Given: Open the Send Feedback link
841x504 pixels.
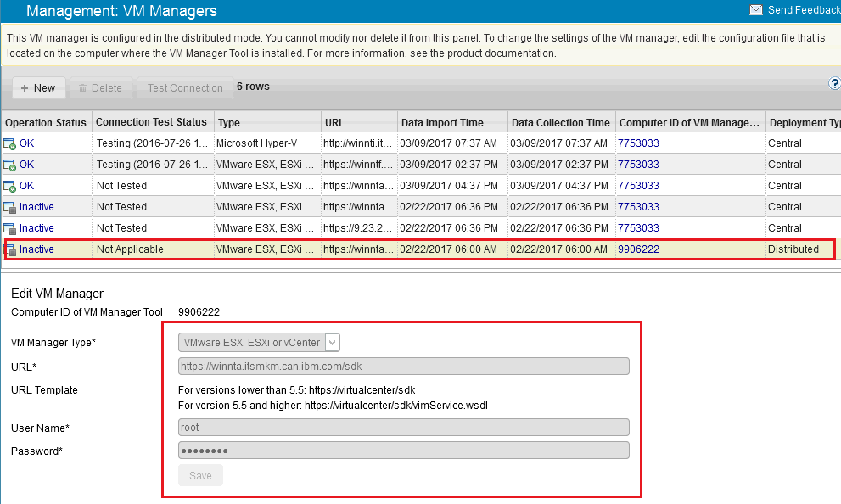Looking at the screenshot, I should click(804, 10).
